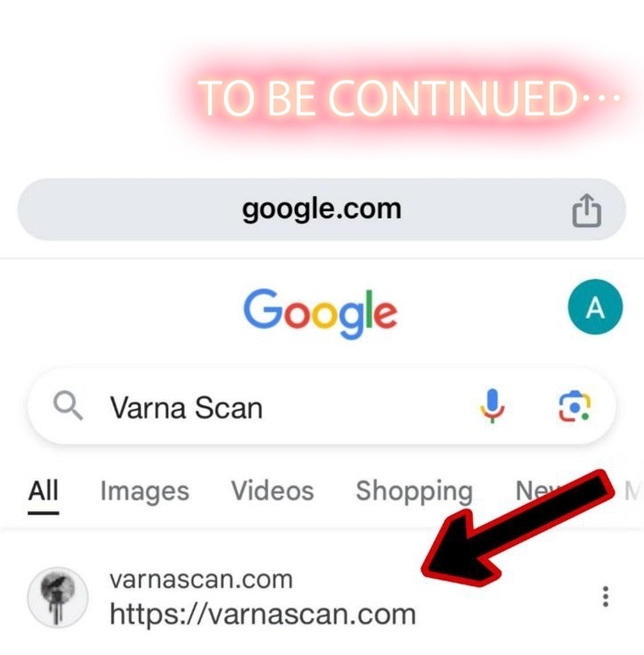This screenshot has height=655, width=644.
Task: Tap the varnascan site favicon
Action: [x=58, y=597]
